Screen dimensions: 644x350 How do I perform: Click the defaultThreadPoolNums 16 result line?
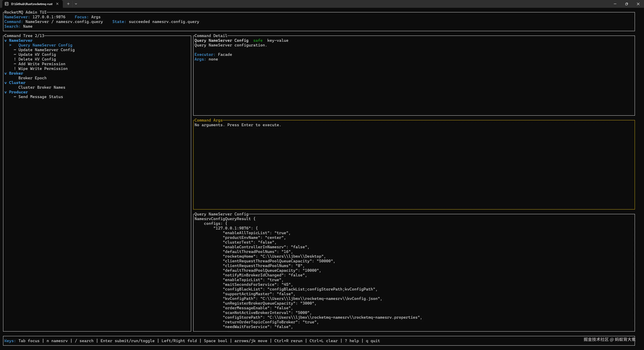[x=258, y=252]
